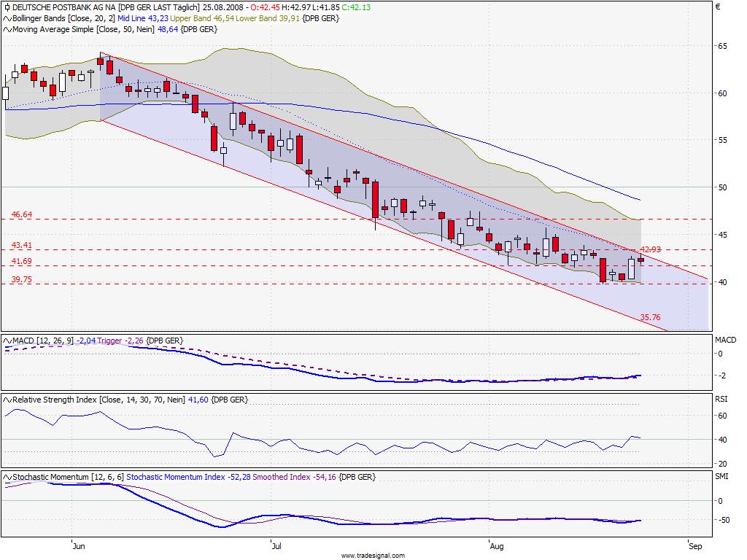Screen dimensions: 747x560
Task: Click the high price H:42.97
Action: click(296, 7)
